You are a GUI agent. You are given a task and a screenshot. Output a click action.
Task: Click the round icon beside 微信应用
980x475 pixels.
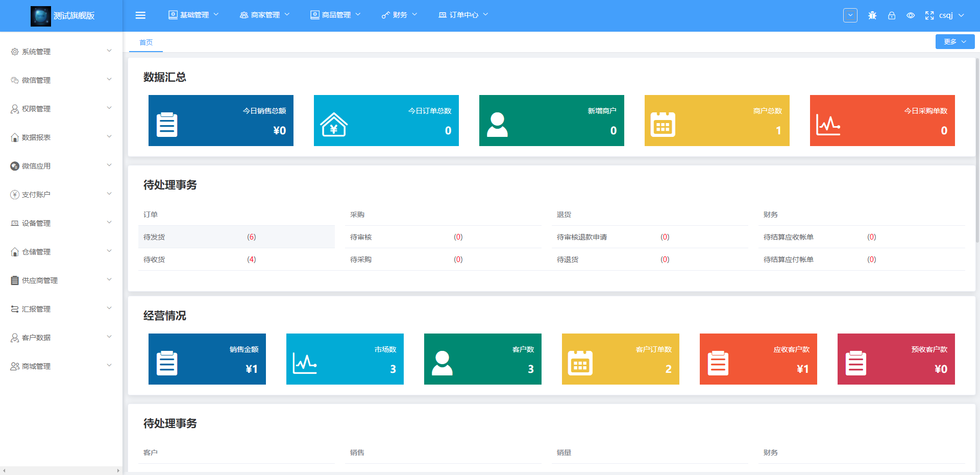(15, 166)
